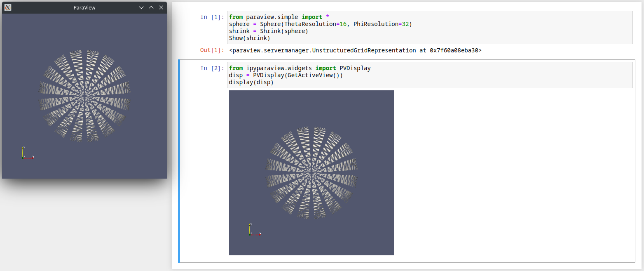Click the shrunken sphere in the ParaView render view
This screenshot has height=271, width=644.
coord(84,95)
